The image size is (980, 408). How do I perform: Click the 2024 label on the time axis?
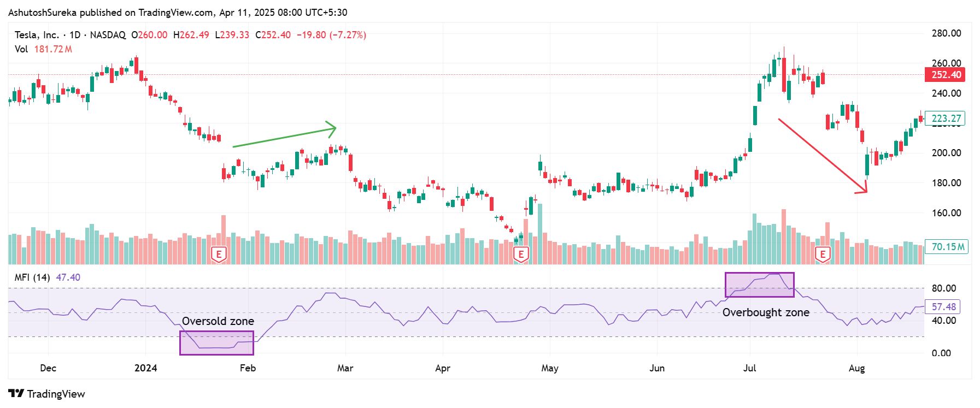click(146, 368)
